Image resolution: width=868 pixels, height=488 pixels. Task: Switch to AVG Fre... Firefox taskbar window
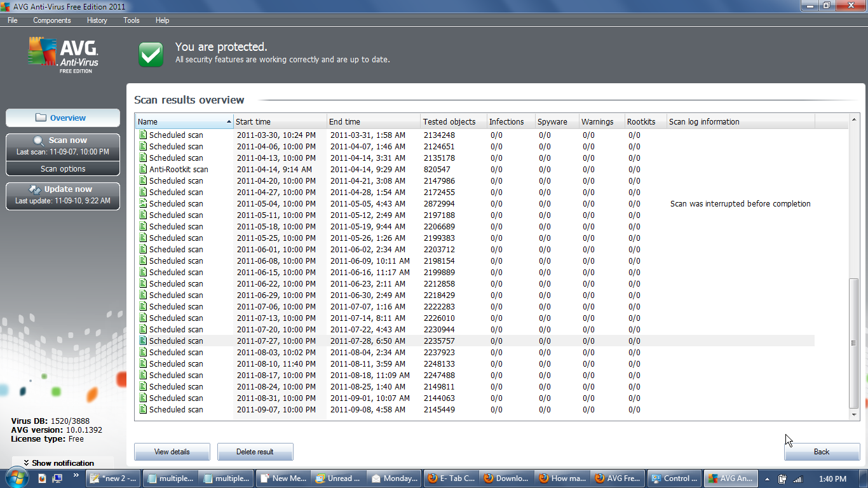point(618,478)
